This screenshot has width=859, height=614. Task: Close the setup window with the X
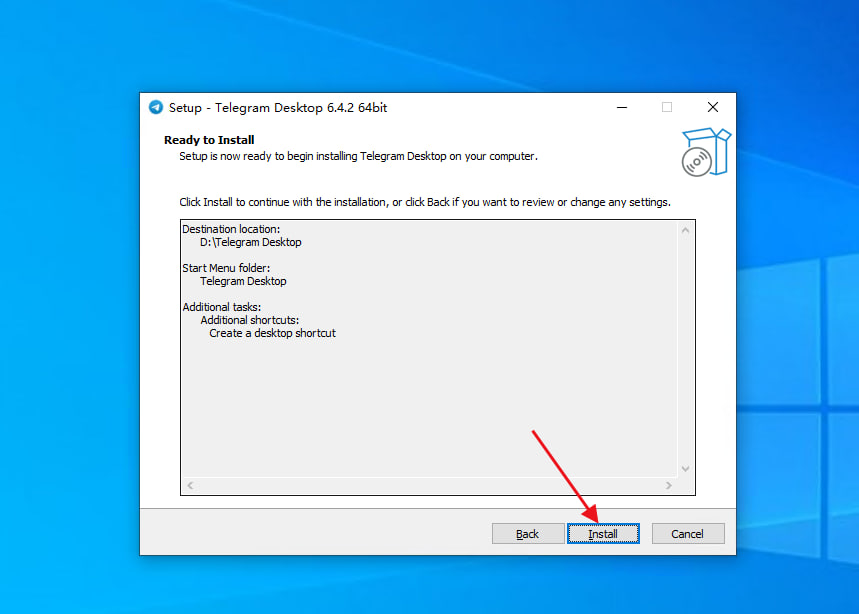tap(713, 107)
